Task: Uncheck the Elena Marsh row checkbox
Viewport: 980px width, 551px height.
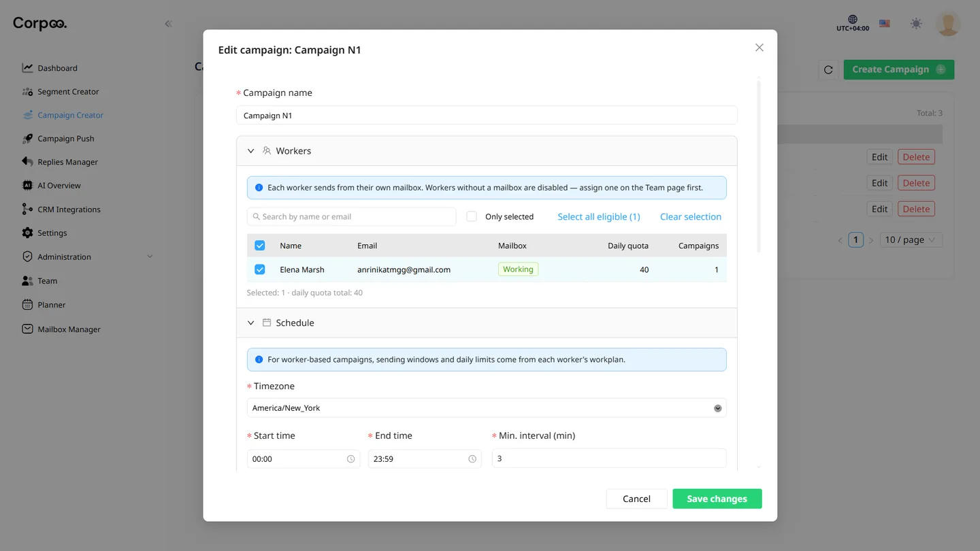Action: click(260, 269)
